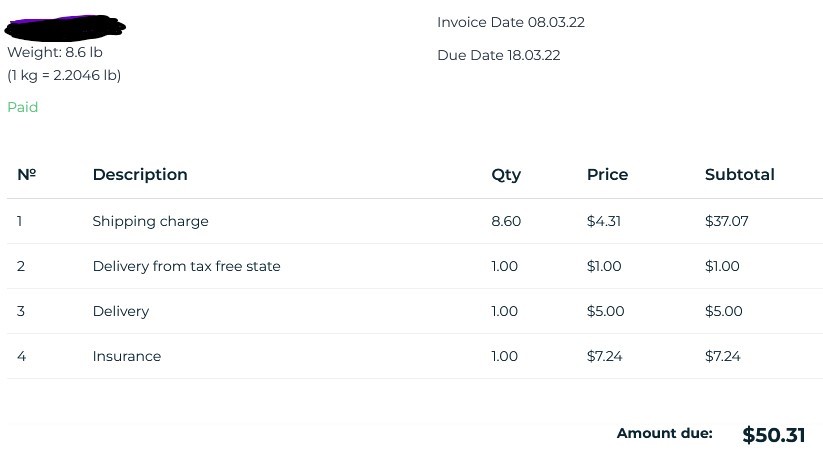Click the Description column header
This screenshot has width=823, height=462.
click(140, 174)
